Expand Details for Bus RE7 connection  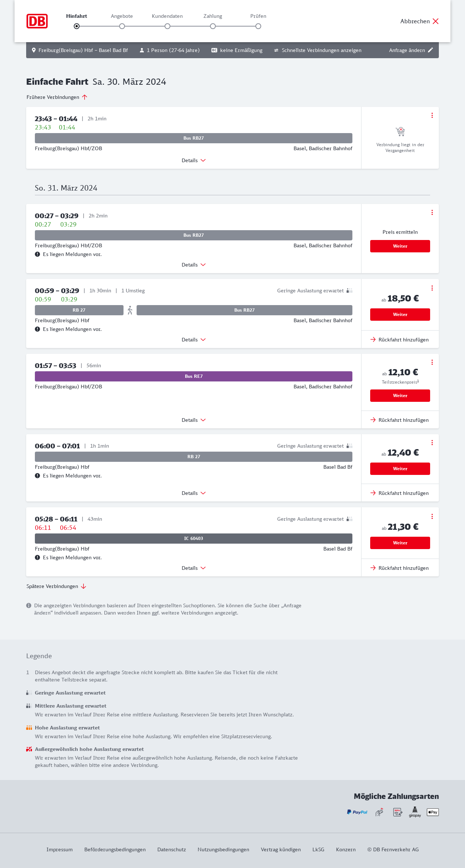(194, 420)
